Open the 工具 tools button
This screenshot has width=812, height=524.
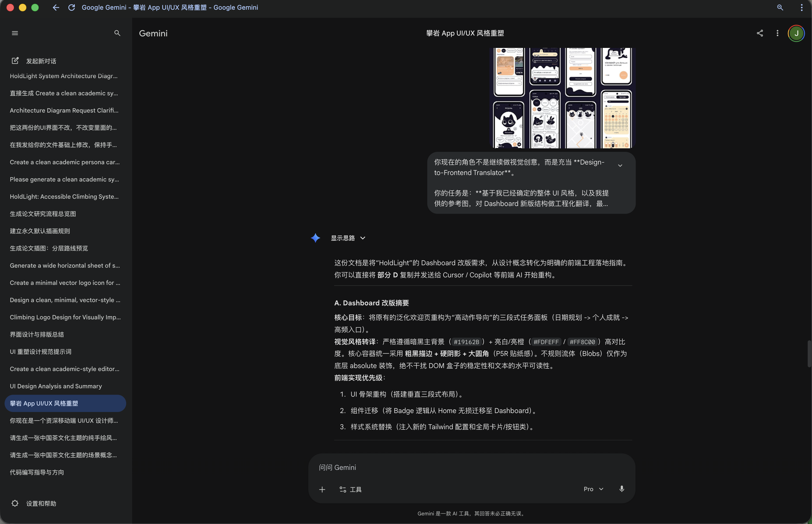coord(350,489)
